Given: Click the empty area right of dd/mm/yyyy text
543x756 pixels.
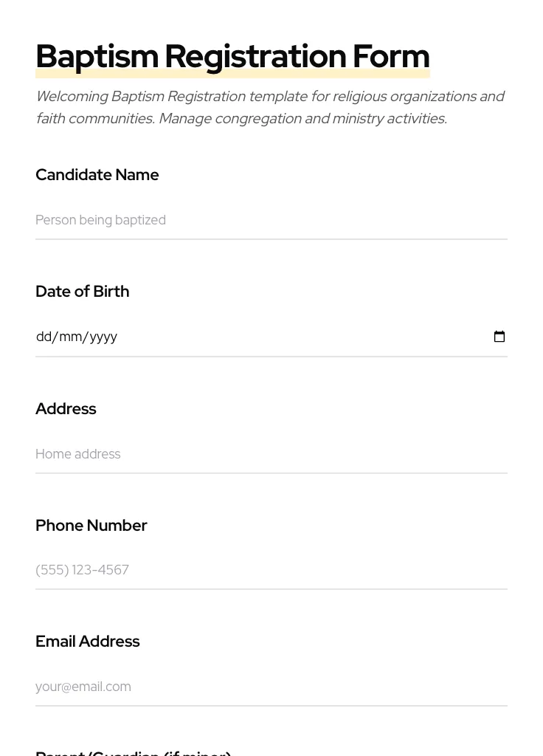Looking at the screenshot, I should point(295,337).
